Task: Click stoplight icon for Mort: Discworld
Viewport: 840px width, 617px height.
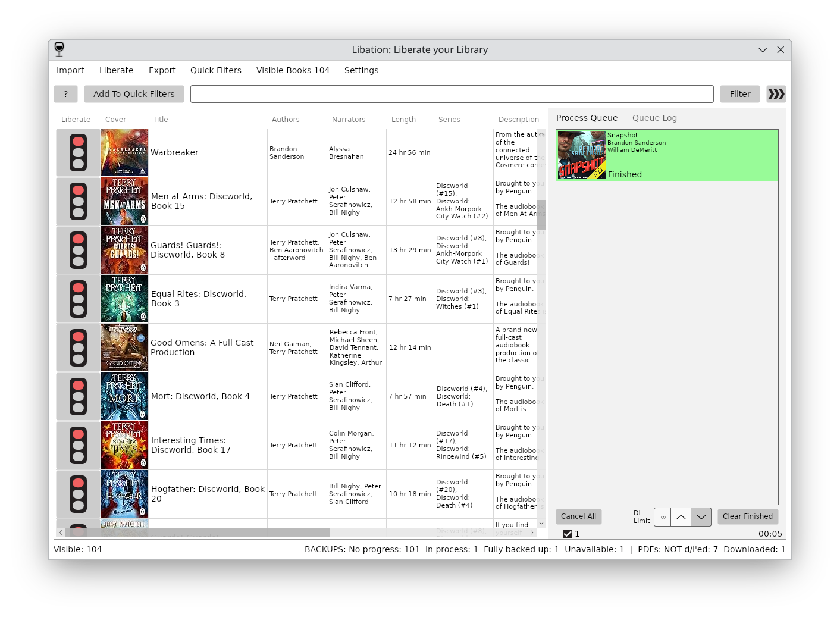Action: click(78, 397)
